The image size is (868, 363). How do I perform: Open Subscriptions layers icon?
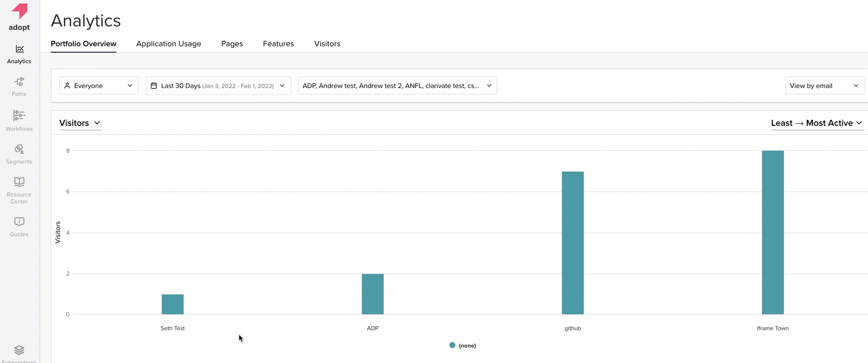[x=19, y=350]
